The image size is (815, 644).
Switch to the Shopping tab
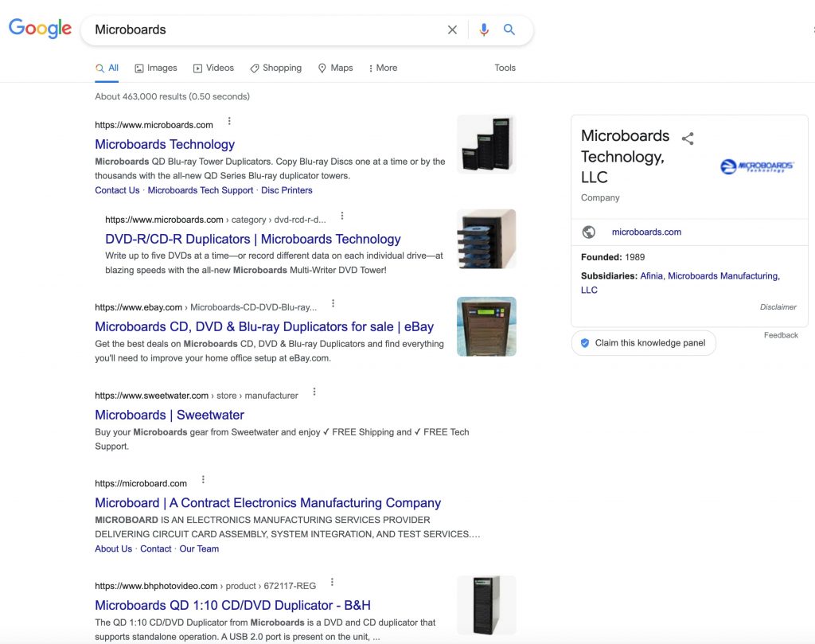275,68
